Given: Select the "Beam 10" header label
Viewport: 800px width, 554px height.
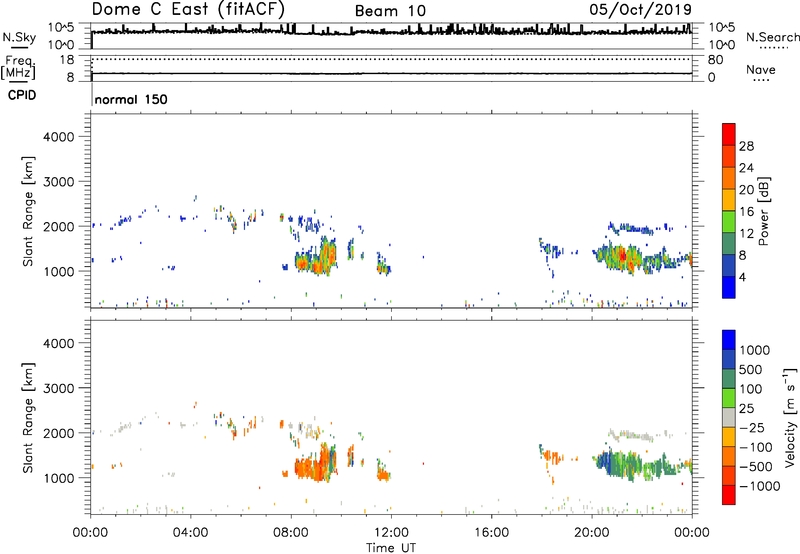Looking at the screenshot, I should [x=390, y=11].
